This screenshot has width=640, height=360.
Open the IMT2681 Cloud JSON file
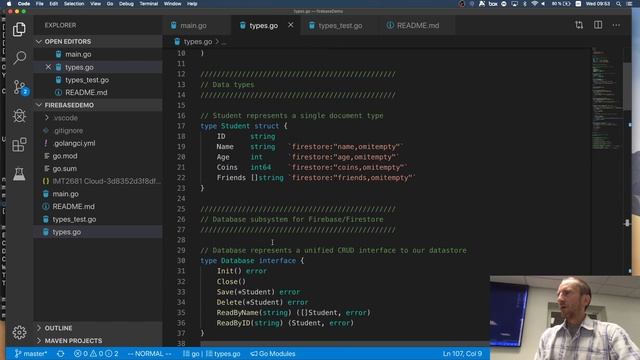tap(98, 181)
